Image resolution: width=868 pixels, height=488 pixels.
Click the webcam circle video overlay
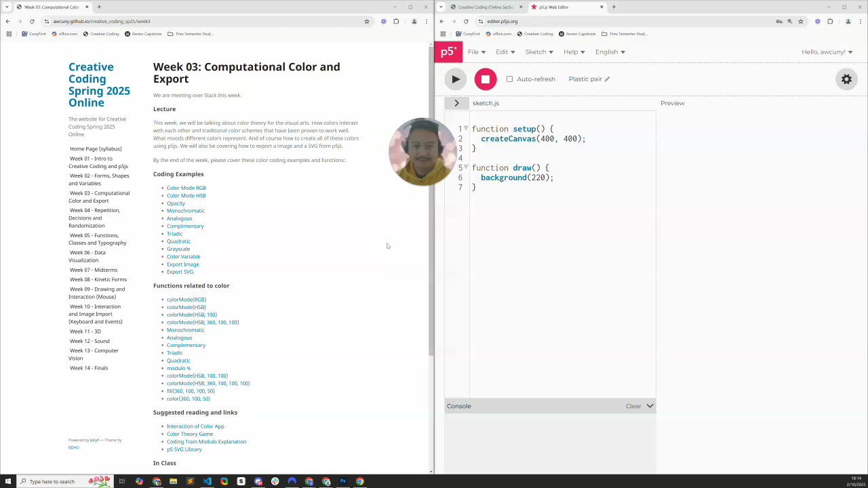click(422, 152)
